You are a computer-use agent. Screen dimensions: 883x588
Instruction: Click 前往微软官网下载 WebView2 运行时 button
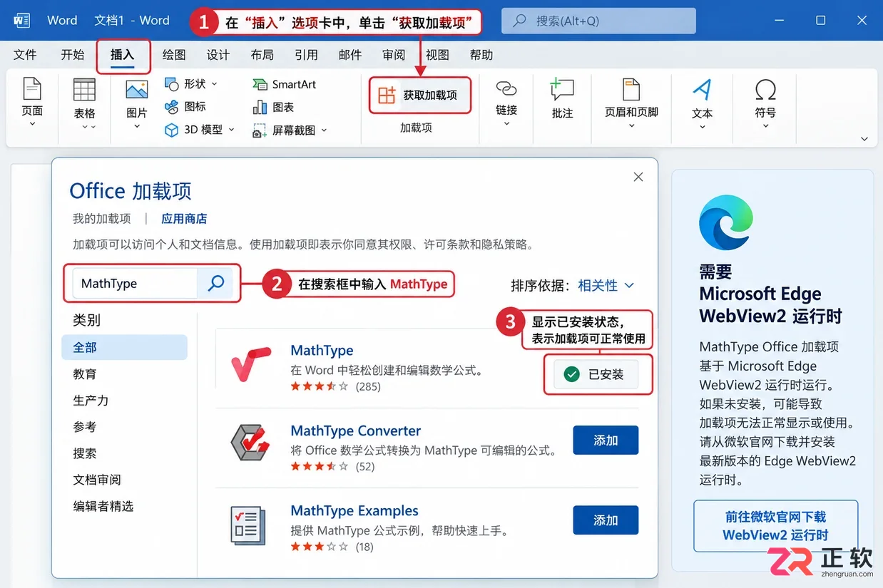pos(775,526)
